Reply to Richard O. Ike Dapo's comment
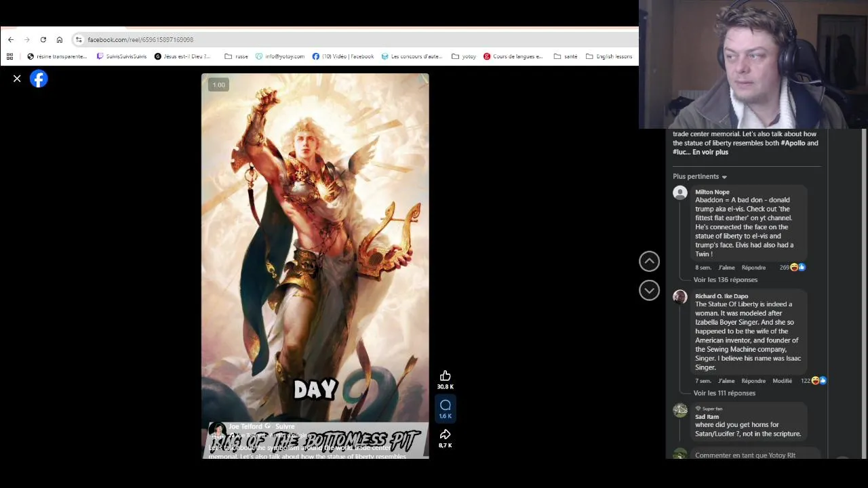Screen dimensions: 868x488 click(753, 381)
